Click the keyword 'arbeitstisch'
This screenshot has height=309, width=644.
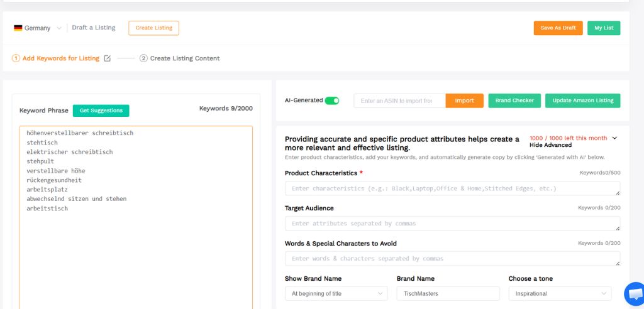[47, 209]
